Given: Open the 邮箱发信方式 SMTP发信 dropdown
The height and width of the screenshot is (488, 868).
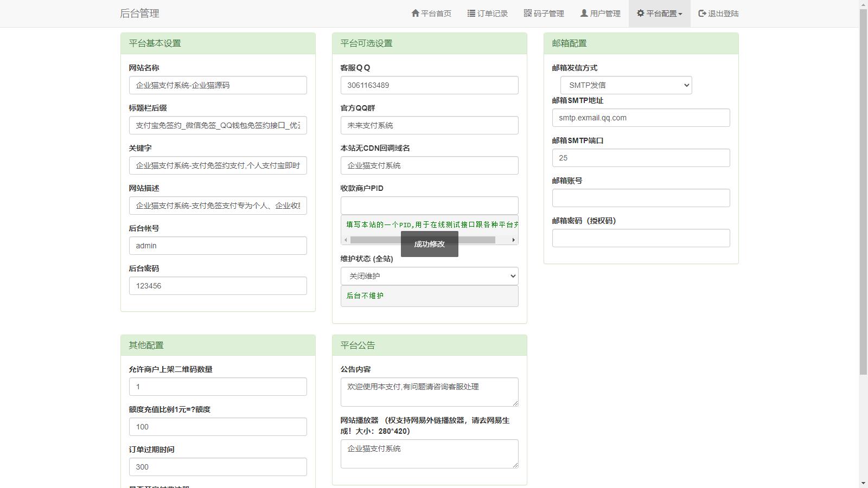Looking at the screenshot, I should click(x=626, y=85).
